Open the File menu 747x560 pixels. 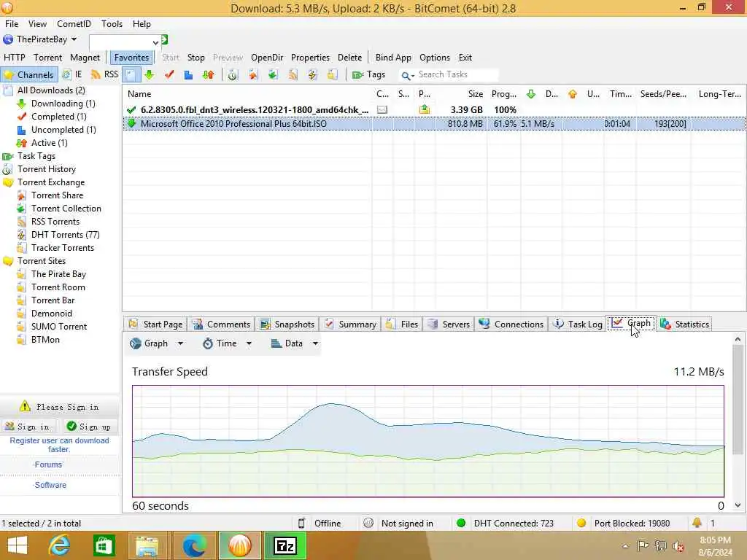[x=12, y=24]
